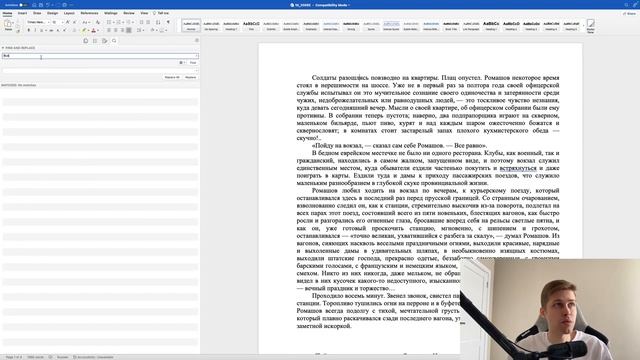Viewport: 640px width, 360px height.
Task: Click the Paste clipboard icon
Action: pyautogui.click(x=8, y=25)
